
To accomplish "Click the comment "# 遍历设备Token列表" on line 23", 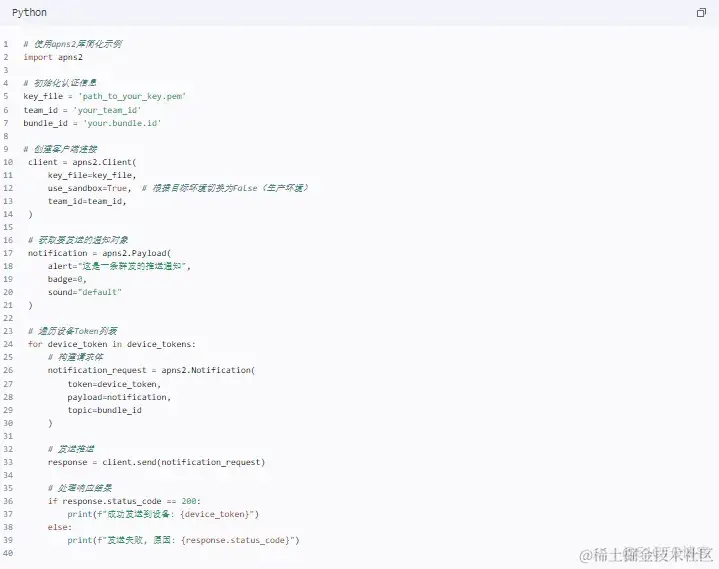I will point(72,331).
